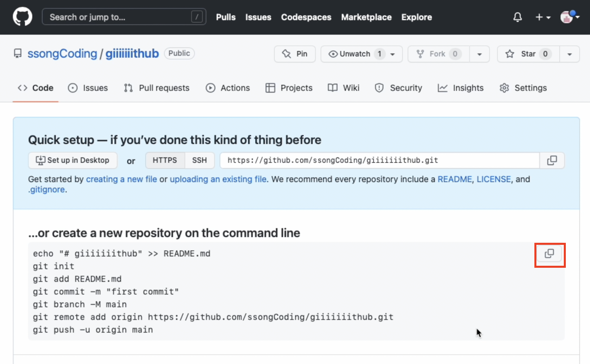Open the Star lists dropdown arrow
The width and height of the screenshot is (590, 364).
(569, 54)
